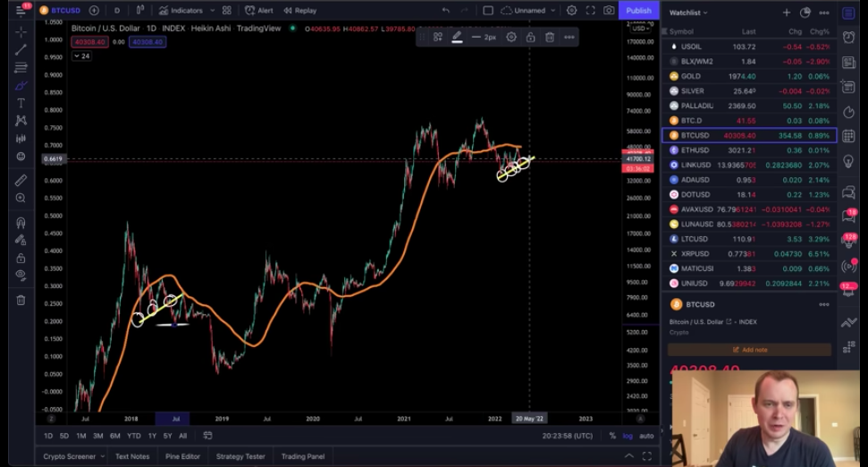The image size is (868, 467).
Task: Select the ruler measure tool
Action: coord(21,180)
